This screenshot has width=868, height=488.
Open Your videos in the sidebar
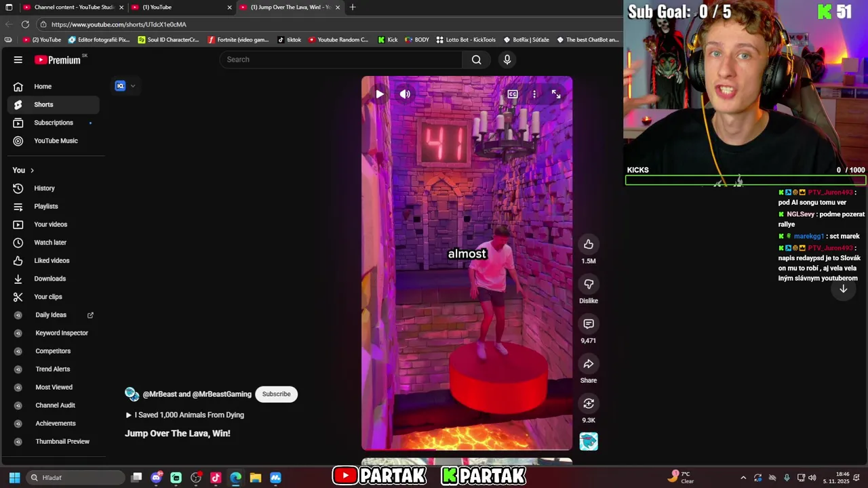pos(53,224)
